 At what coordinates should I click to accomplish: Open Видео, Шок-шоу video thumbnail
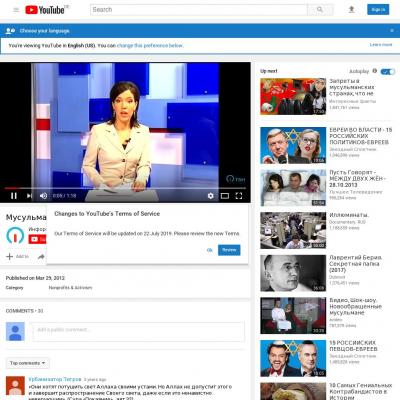click(x=293, y=316)
